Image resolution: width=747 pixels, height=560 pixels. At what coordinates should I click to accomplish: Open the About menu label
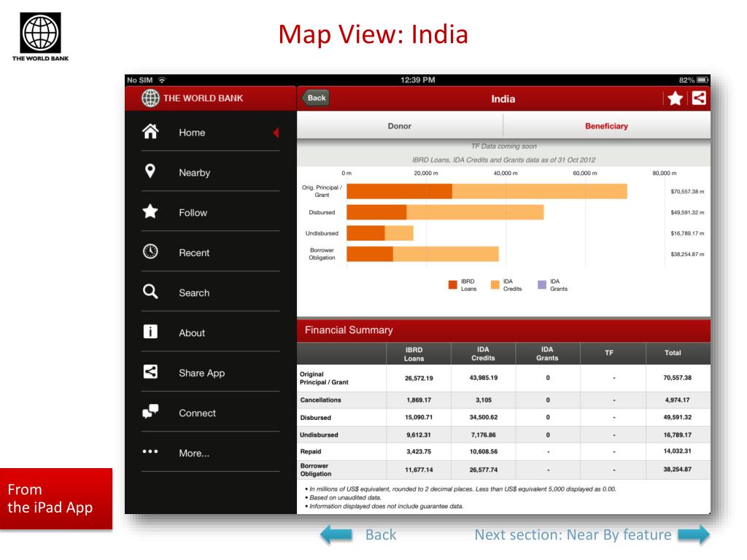point(192,332)
